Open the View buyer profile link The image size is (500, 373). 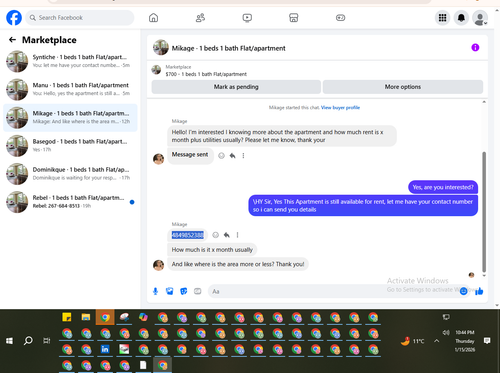tap(340, 107)
